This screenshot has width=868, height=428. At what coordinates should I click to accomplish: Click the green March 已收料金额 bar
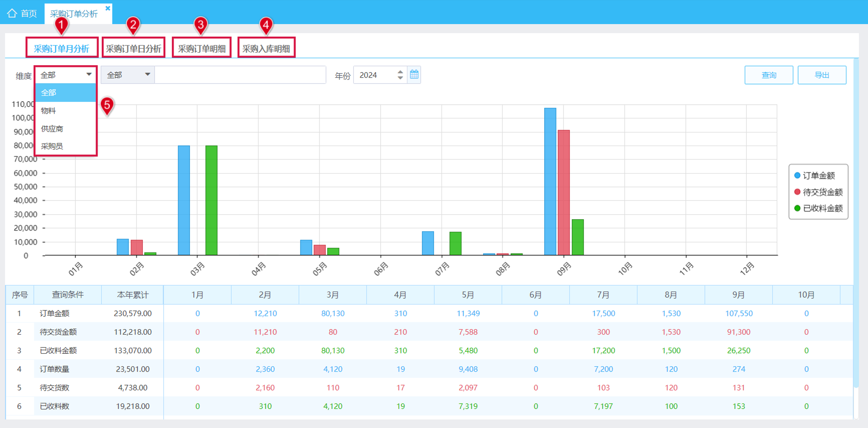pos(211,200)
